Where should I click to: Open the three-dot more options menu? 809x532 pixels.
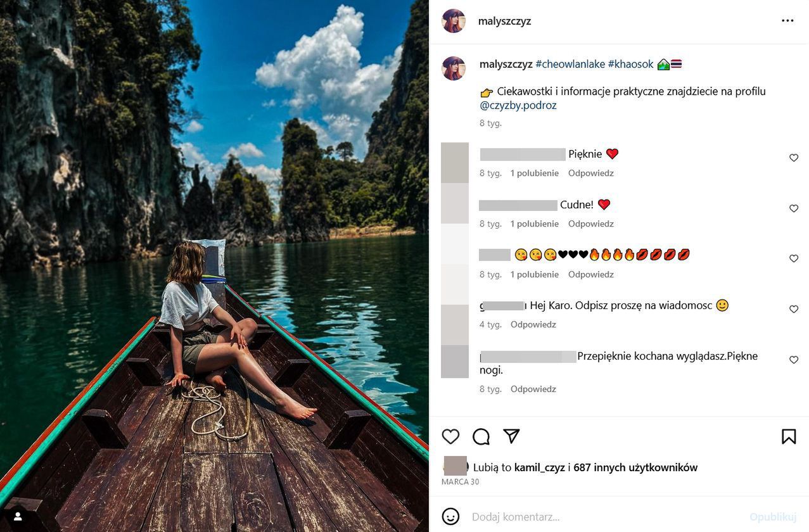pyautogui.click(x=787, y=21)
